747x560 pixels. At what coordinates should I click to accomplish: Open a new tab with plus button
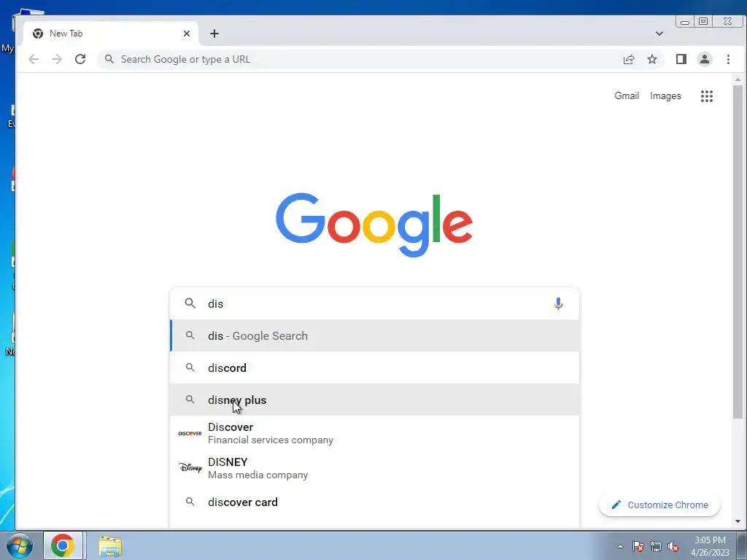pos(214,34)
